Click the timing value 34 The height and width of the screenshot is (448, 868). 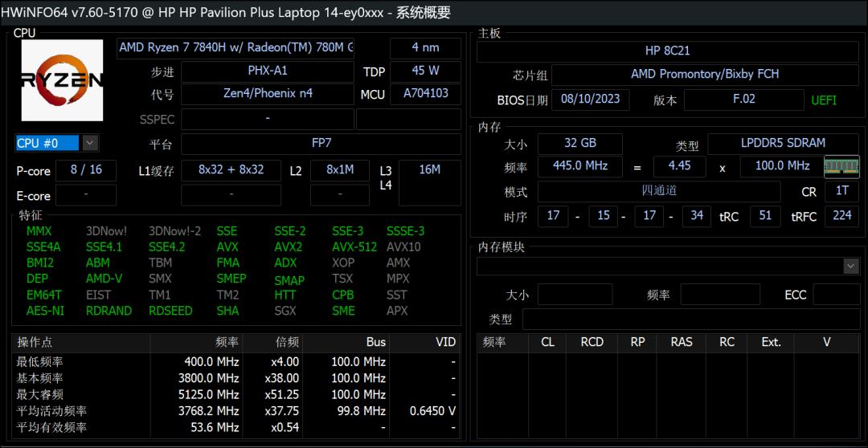coord(696,216)
